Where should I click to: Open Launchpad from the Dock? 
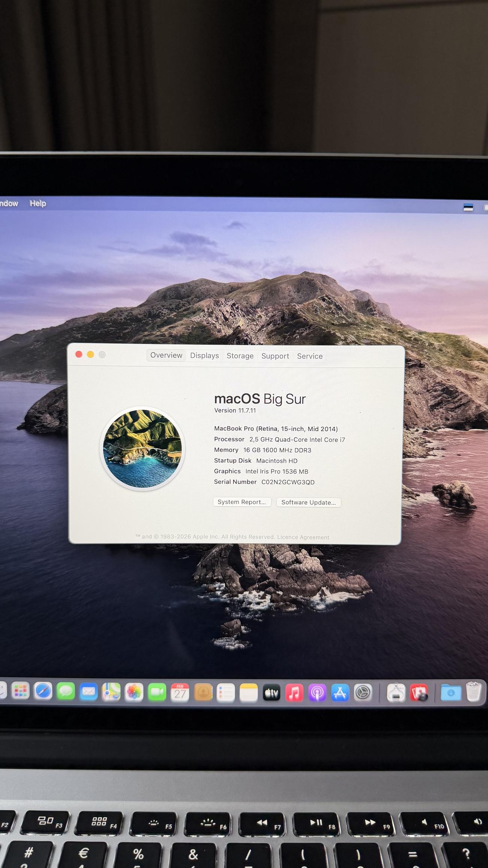(x=20, y=691)
